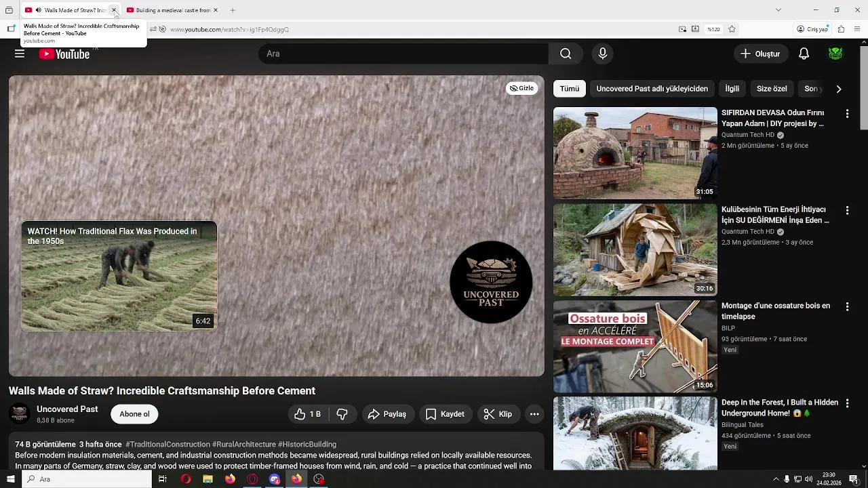Open the green account avatar menu
868x488 pixels.
(x=835, y=54)
